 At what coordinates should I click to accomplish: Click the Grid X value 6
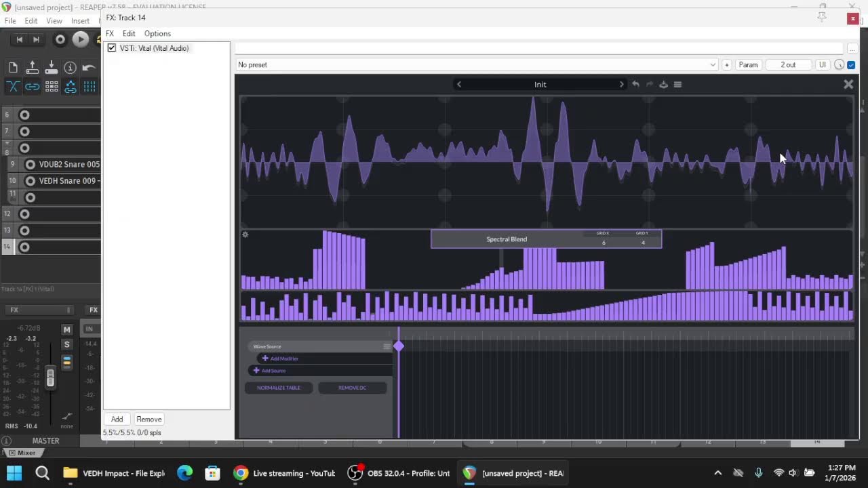[x=603, y=243]
